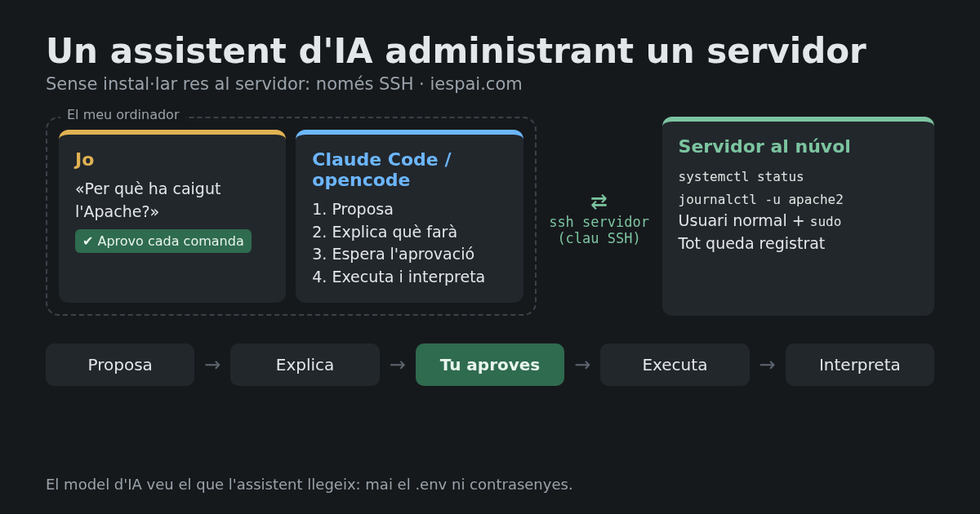This screenshot has width=980, height=514.
Task: Click the 'systemctl status' command text
Action: pos(741,176)
